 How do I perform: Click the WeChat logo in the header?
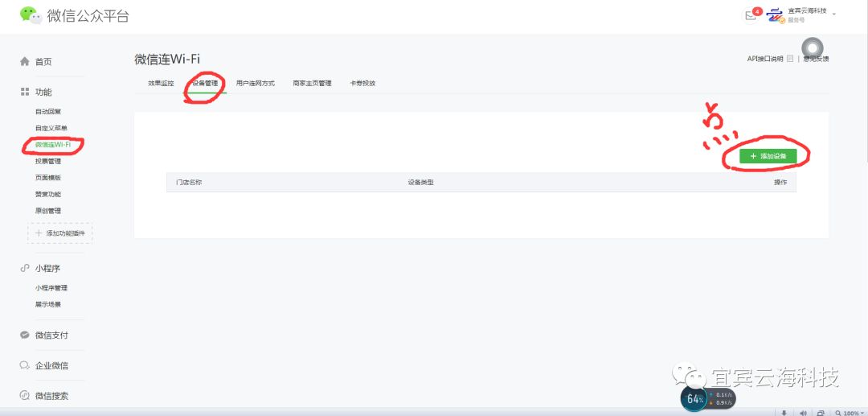click(30, 15)
